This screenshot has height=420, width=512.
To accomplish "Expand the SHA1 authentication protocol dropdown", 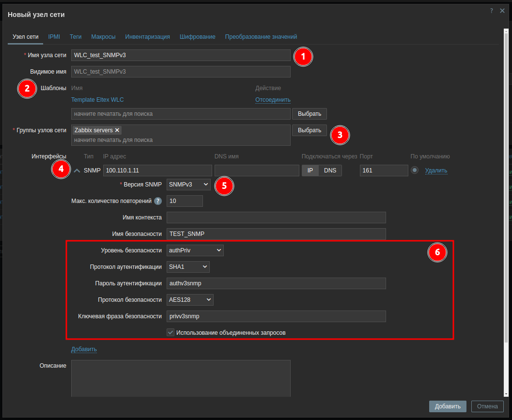I will click(x=188, y=267).
